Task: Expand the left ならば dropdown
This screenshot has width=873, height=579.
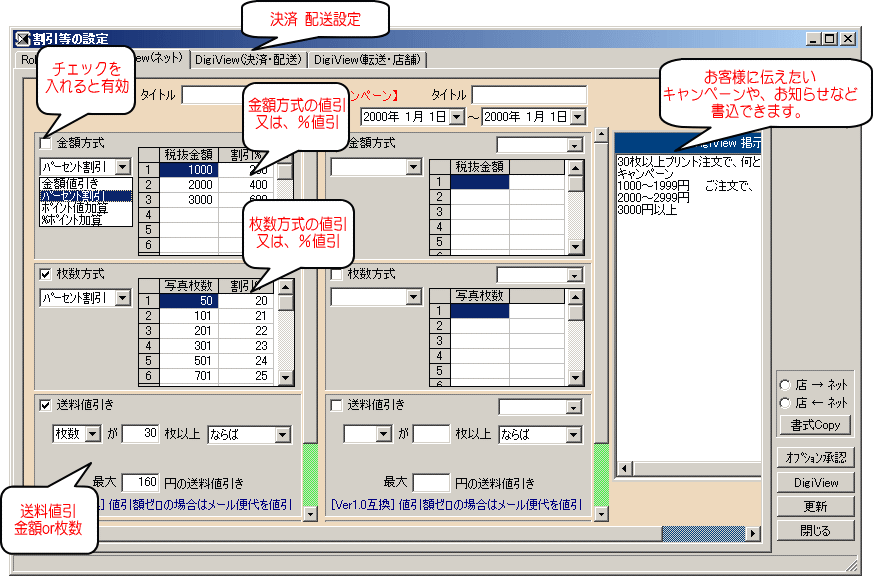Action: [282, 435]
